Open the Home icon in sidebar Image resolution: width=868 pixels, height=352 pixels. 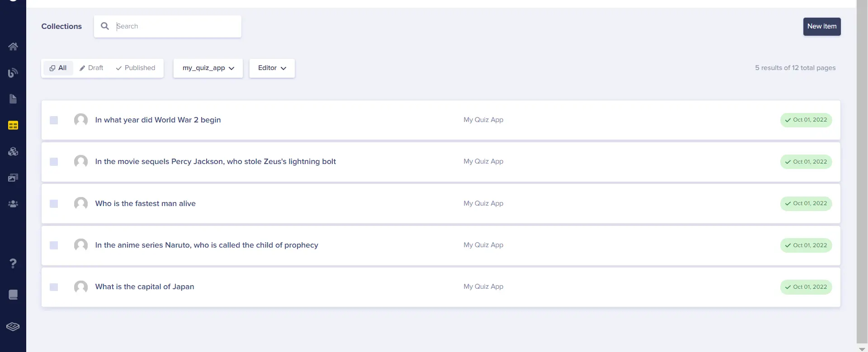pos(13,47)
